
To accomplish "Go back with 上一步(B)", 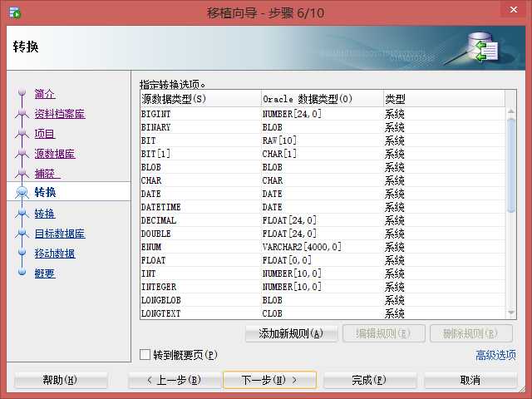I will point(175,380).
